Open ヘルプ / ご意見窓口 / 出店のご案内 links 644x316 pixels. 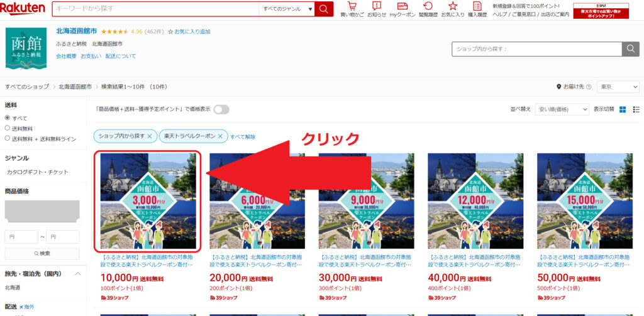(531, 14)
